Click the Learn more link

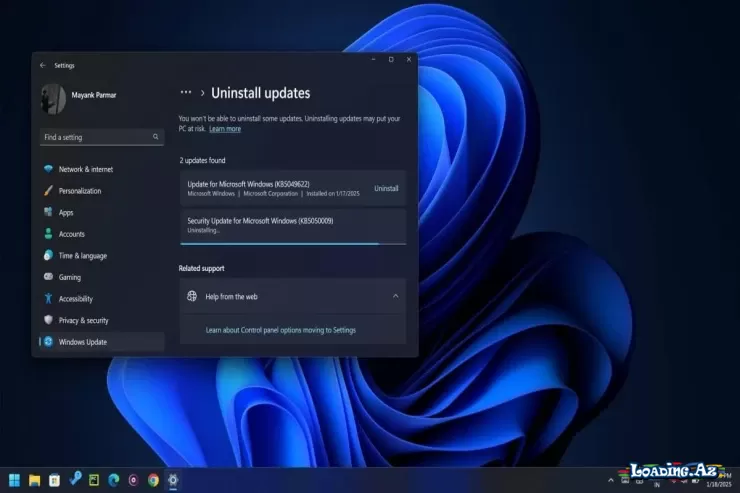(225, 129)
